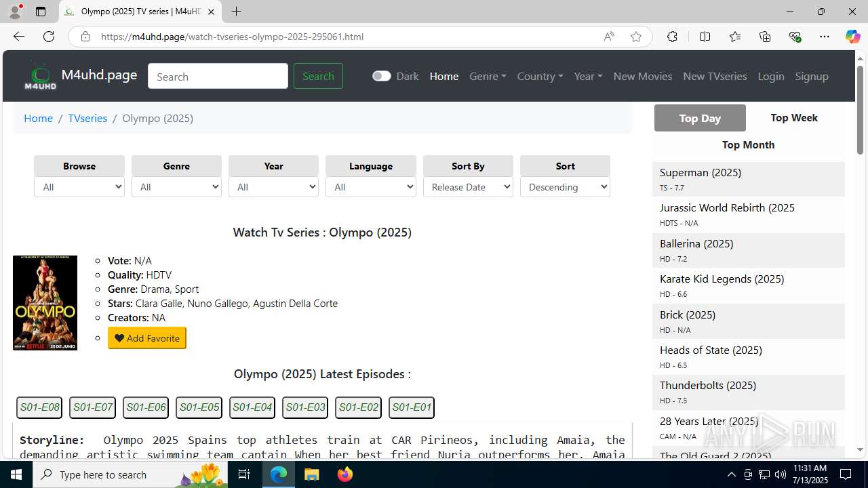Expand the Year nav dropdown
The image size is (868, 488).
pyautogui.click(x=588, y=76)
